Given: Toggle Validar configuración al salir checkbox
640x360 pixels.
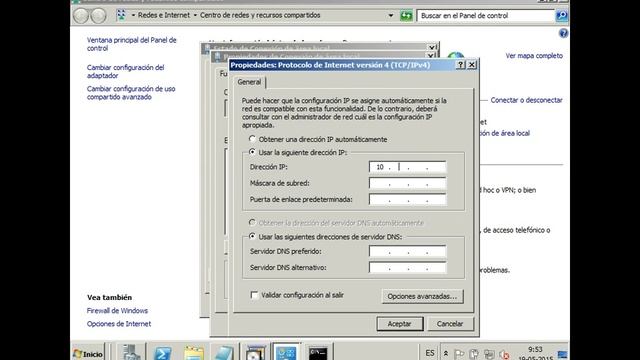Looking at the screenshot, I should 254,295.
